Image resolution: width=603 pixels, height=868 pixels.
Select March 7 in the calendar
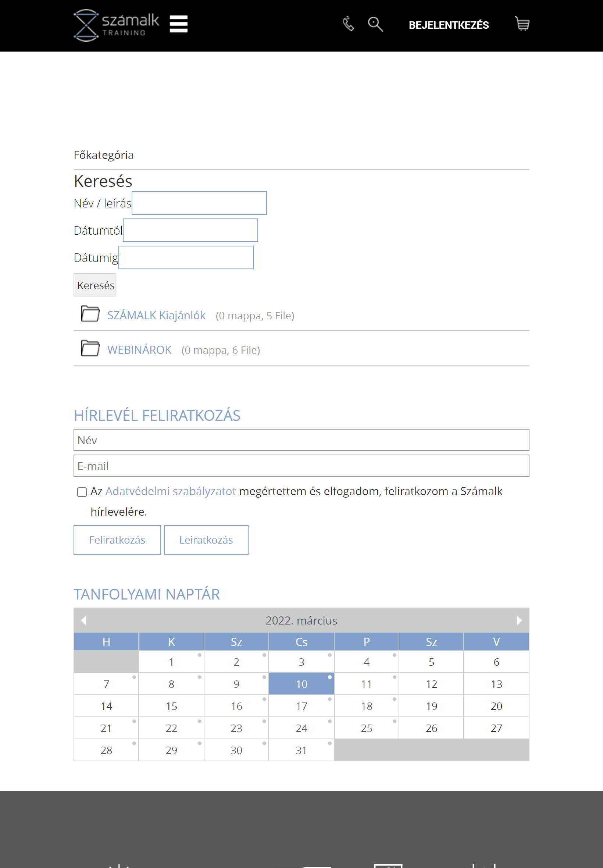pyautogui.click(x=106, y=684)
